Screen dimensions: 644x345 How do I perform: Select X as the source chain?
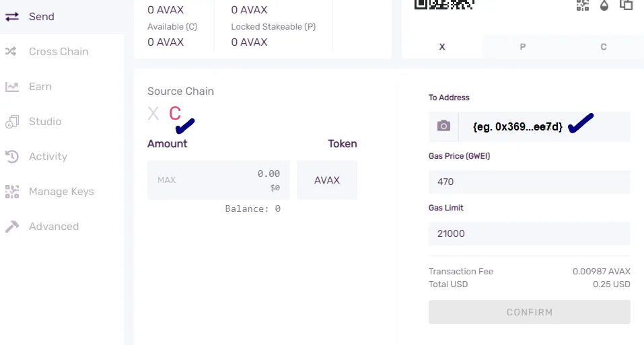153,113
